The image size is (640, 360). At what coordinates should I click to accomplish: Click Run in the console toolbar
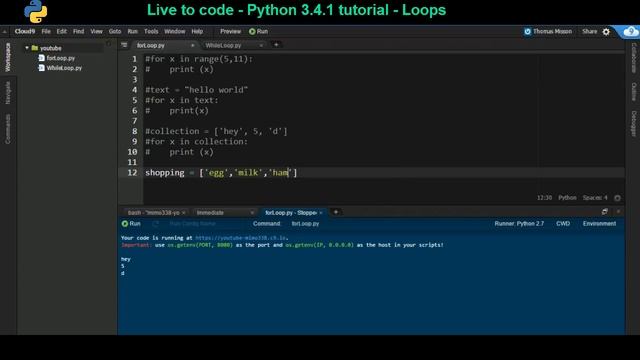pyautogui.click(x=131, y=224)
